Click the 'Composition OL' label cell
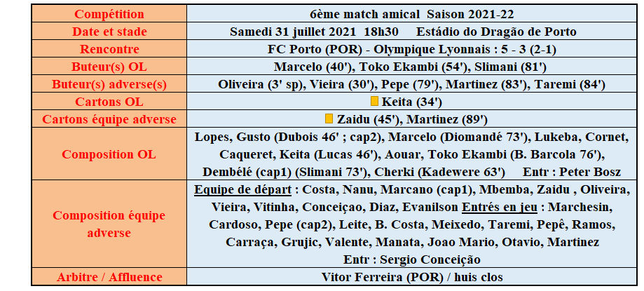This screenshot has width=644, height=291. point(109,154)
